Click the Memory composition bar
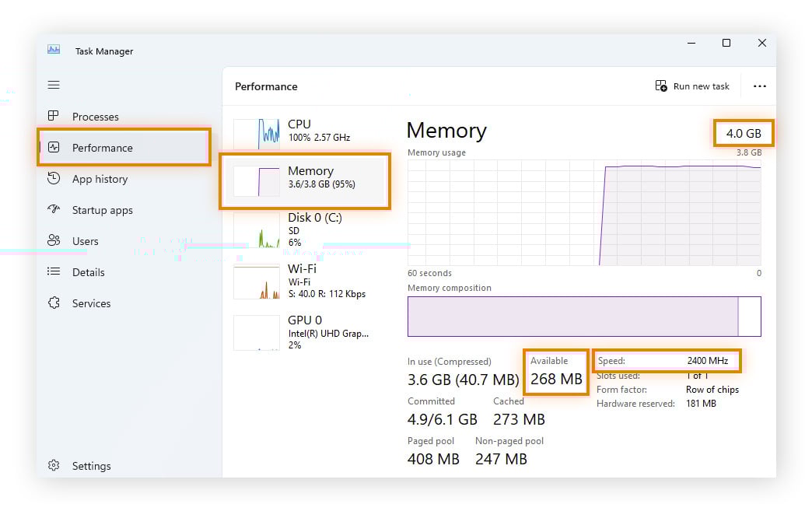Viewport: 812px width, 511px height. [583, 316]
